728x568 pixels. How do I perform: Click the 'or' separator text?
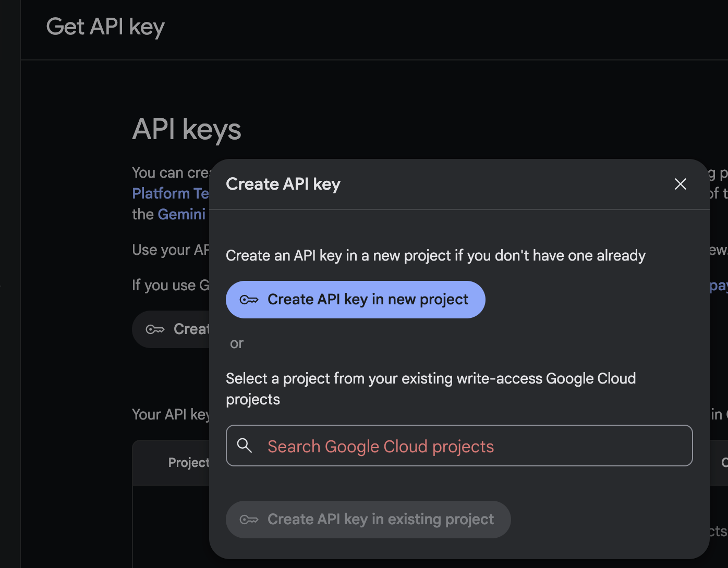(237, 343)
